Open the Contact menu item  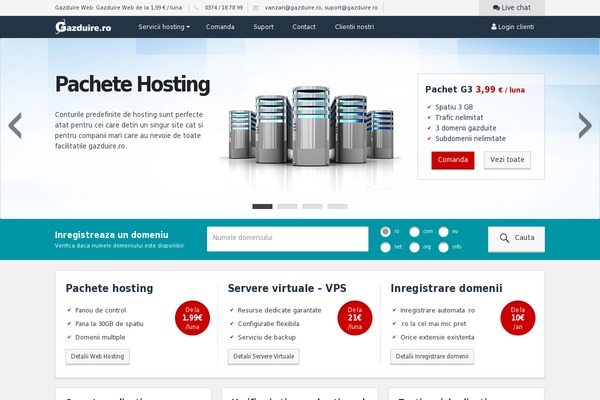coord(304,27)
